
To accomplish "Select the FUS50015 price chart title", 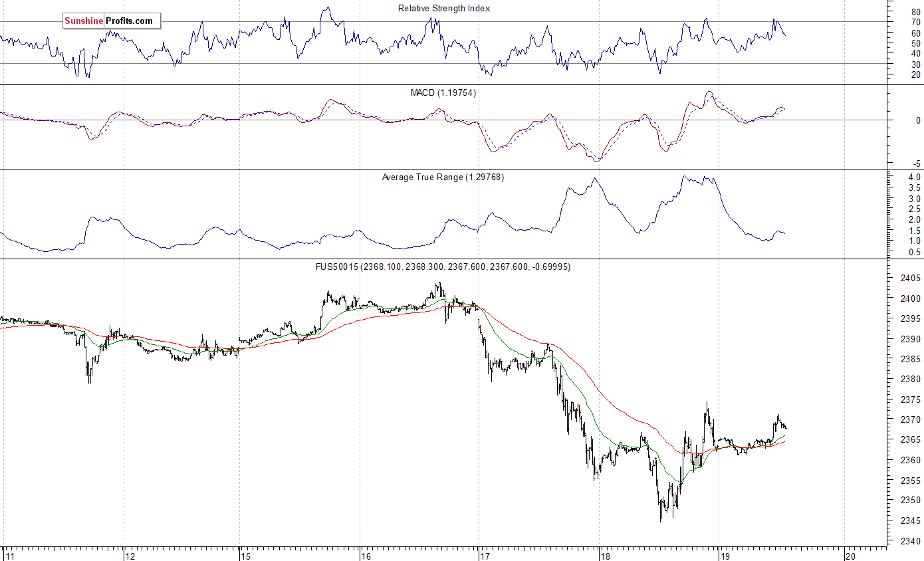I will point(443,267).
